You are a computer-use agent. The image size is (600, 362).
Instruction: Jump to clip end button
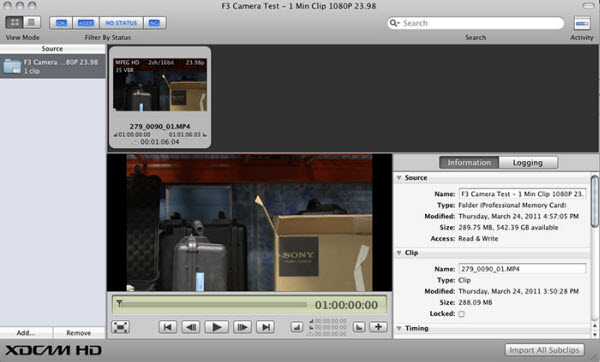point(266,327)
